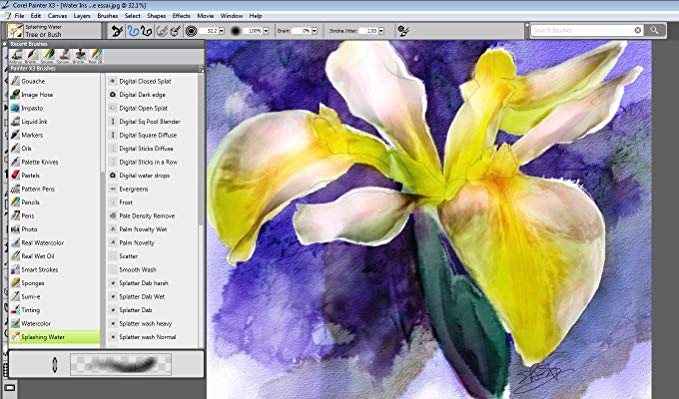
Task: Pick second recent brush thumbnail
Action: [x=33, y=55]
